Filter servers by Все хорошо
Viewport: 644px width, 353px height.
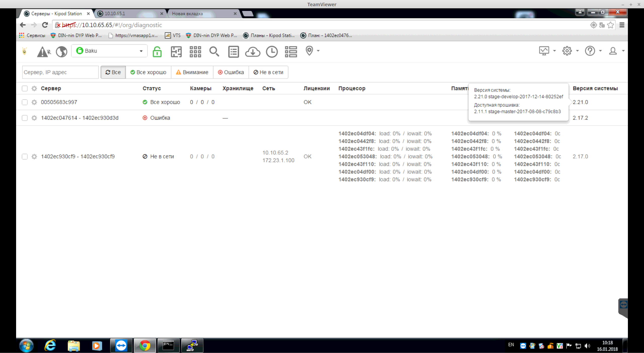point(148,72)
